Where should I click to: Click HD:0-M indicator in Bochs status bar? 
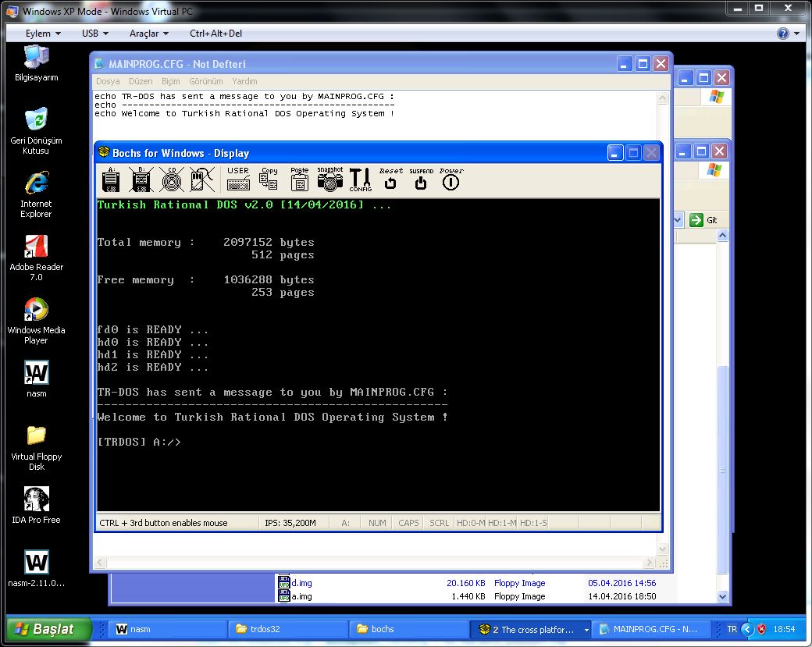coord(470,523)
